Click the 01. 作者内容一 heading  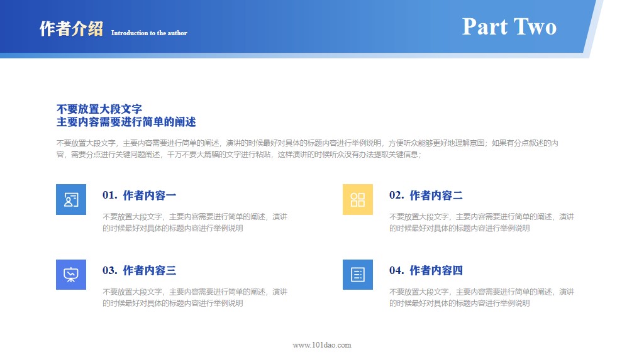(139, 194)
